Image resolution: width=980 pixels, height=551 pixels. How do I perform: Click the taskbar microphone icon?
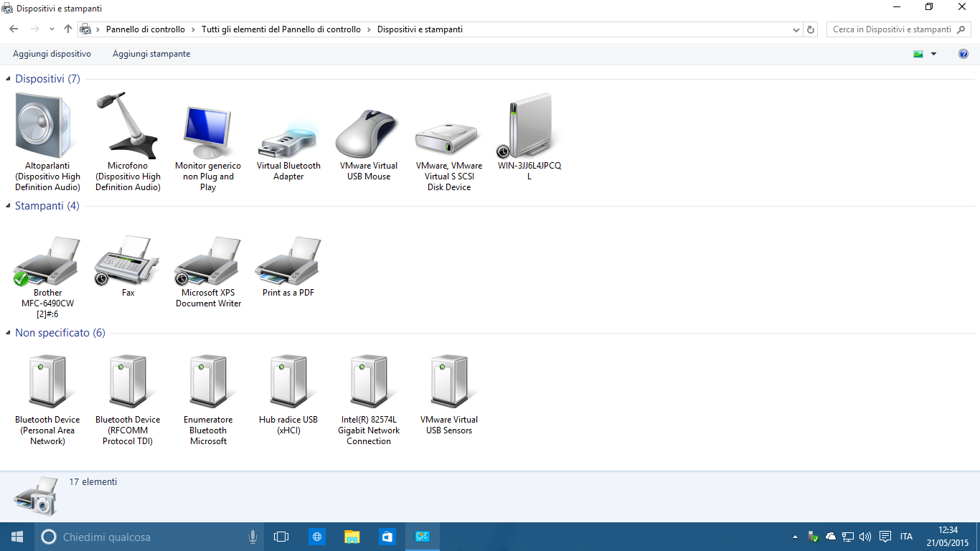click(x=253, y=537)
